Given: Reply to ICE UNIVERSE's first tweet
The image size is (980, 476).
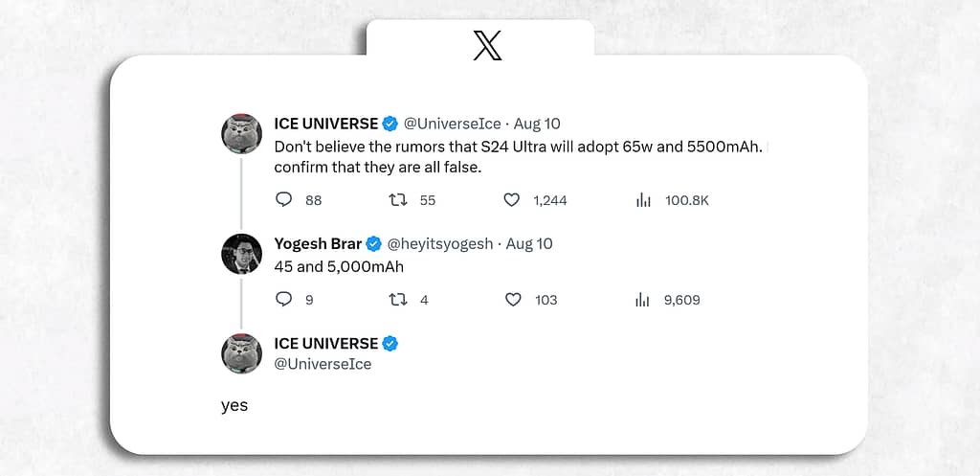Looking at the screenshot, I should [x=283, y=200].
